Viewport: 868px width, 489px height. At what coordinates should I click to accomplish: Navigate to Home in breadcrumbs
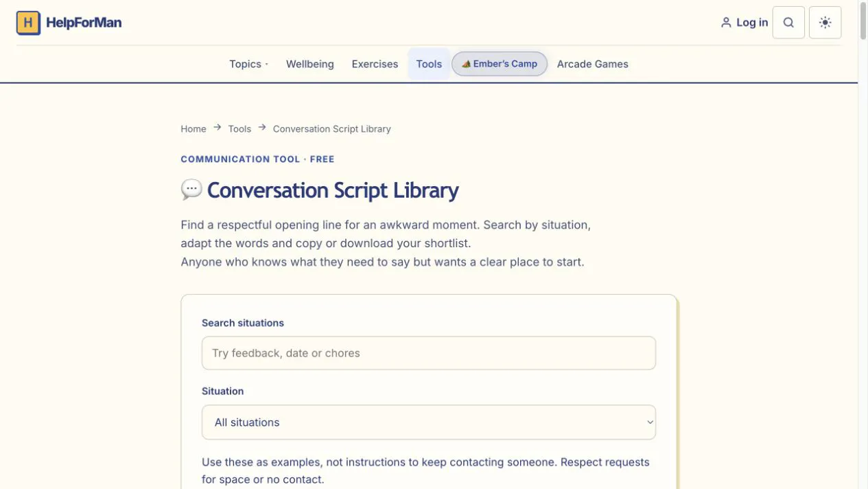[193, 128]
